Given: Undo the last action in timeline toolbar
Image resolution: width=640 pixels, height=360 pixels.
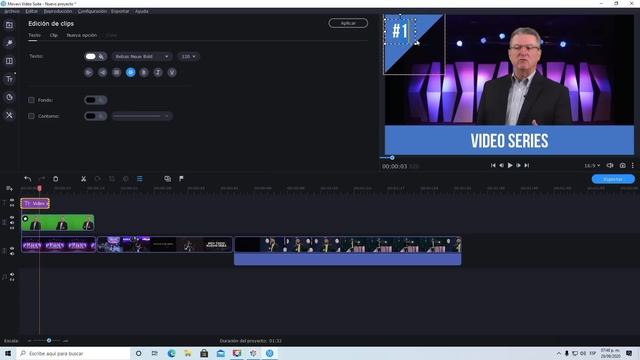Looking at the screenshot, I should pyautogui.click(x=28, y=179).
